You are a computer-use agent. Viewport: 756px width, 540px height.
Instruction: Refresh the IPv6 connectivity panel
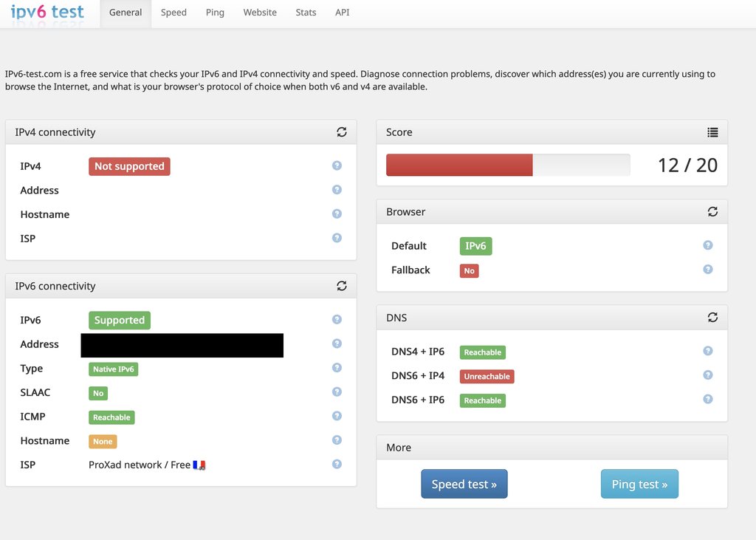(341, 286)
